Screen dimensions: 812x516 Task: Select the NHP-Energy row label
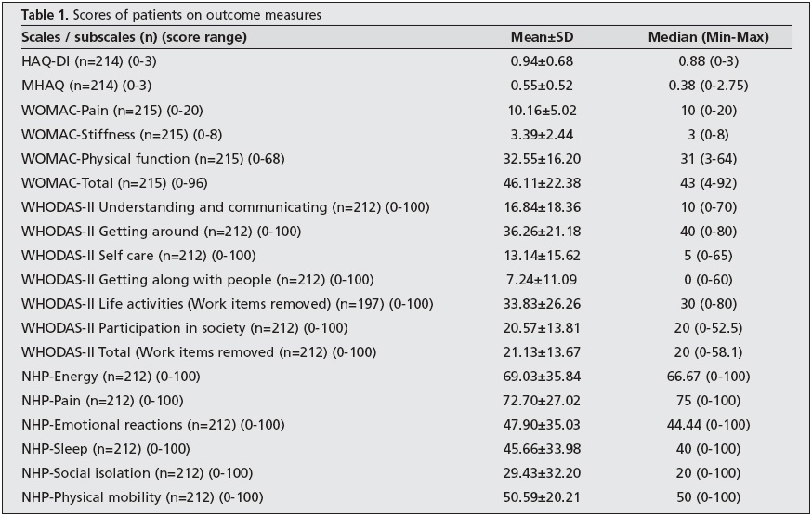tap(111, 377)
